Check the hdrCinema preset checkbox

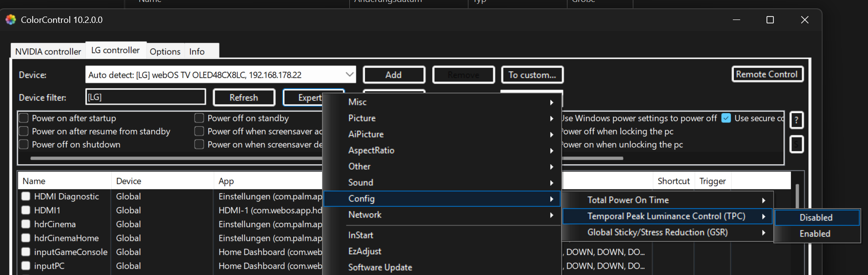click(26, 224)
